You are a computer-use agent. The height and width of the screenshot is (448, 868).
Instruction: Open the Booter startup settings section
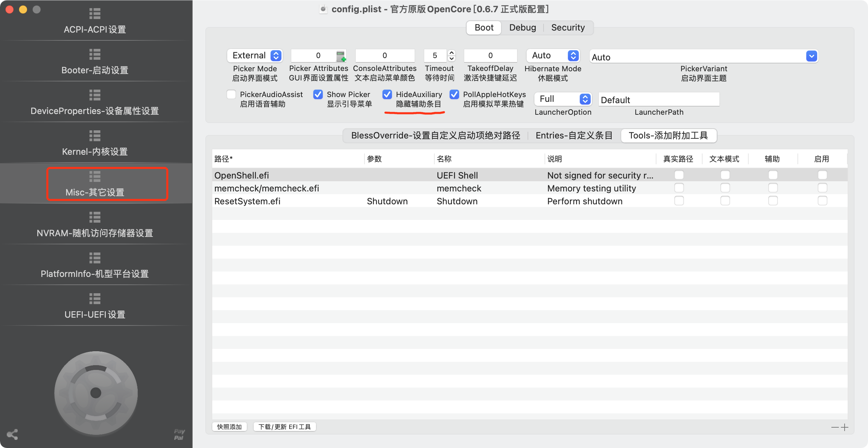(x=95, y=62)
